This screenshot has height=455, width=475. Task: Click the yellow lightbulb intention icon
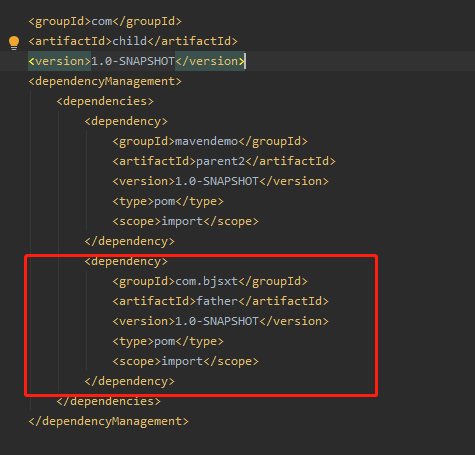14,42
